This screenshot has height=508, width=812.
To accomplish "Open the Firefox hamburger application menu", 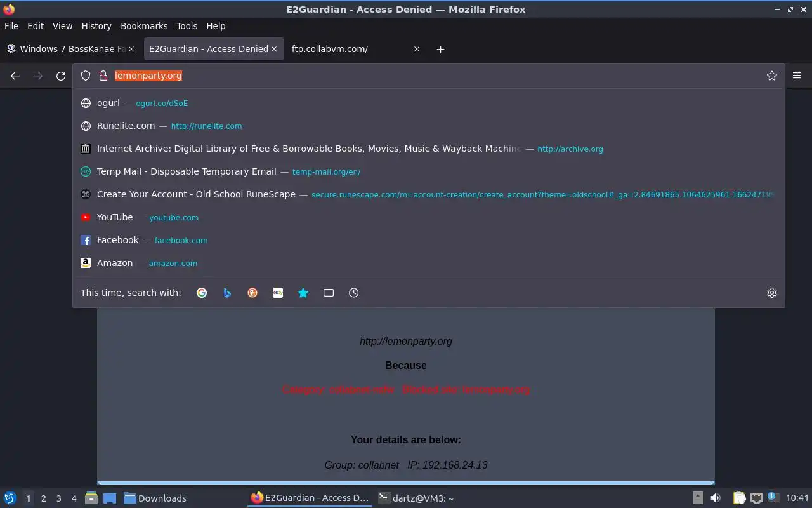I will click(x=797, y=76).
